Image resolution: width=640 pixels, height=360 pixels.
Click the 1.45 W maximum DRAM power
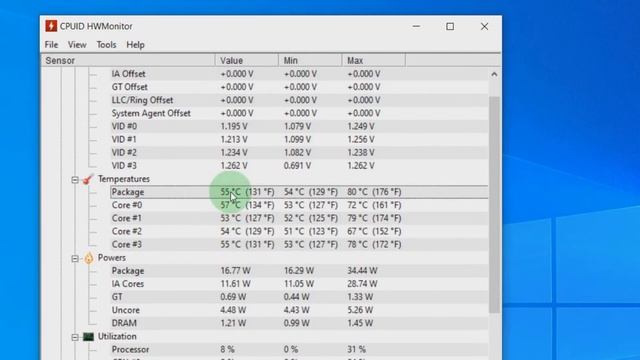coord(360,323)
